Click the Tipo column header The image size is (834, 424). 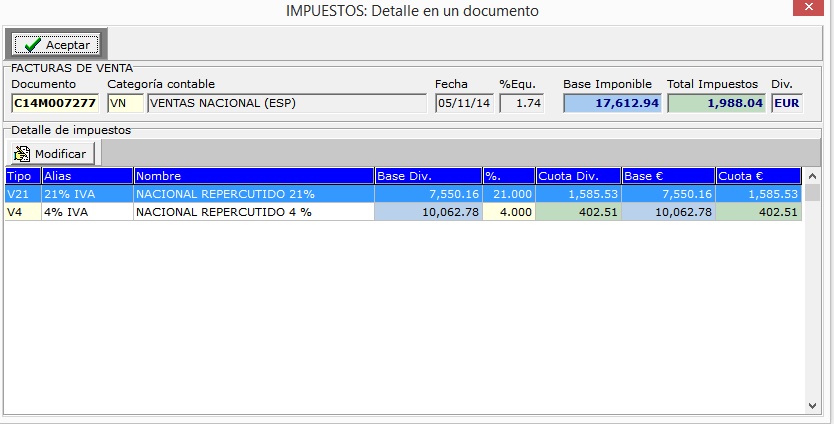[22, 176]
